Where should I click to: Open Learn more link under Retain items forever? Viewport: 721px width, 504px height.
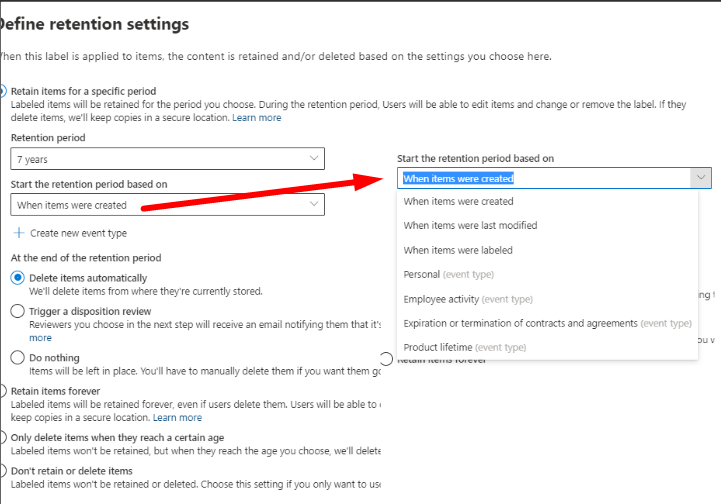177,417
